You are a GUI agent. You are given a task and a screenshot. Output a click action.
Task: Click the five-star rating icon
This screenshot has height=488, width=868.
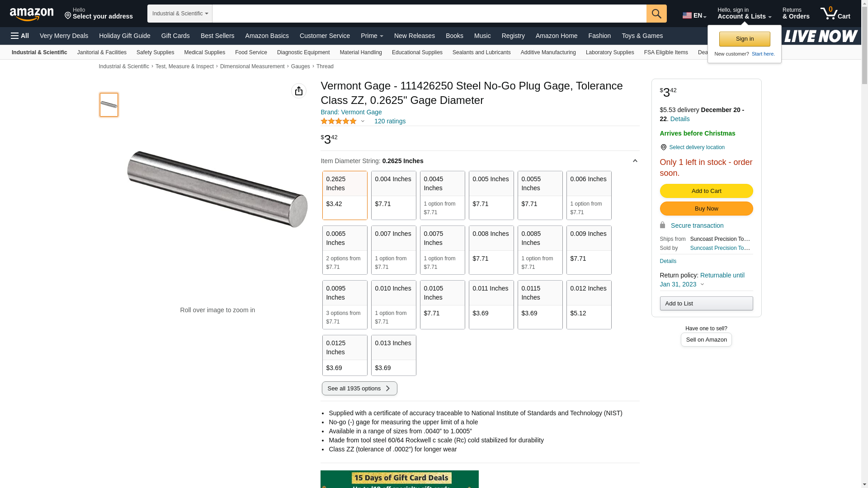coord(339,121)
